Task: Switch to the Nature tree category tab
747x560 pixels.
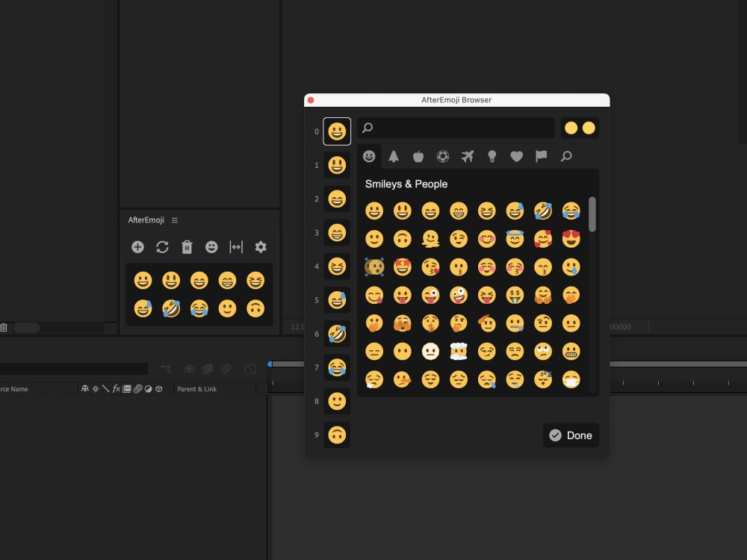Action: (x=394, y=156)
